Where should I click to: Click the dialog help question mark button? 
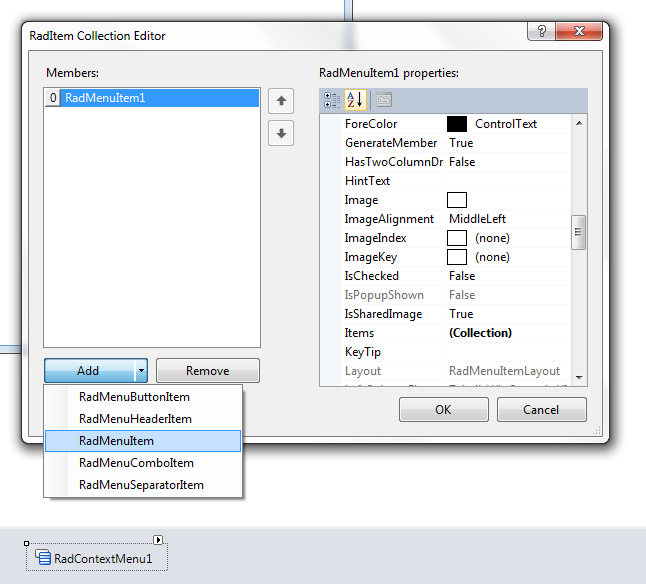point(541,31)
